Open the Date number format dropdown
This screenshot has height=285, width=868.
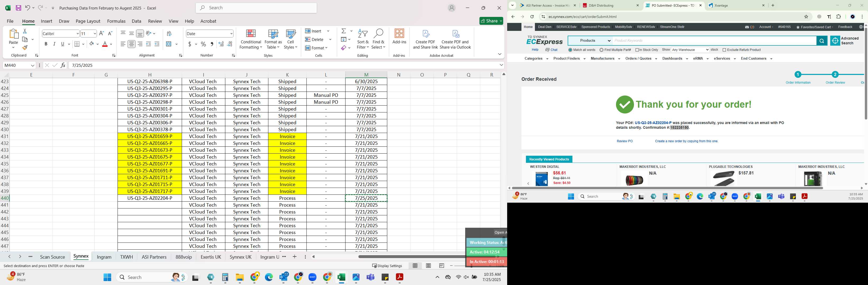click(x=231, y=33)
